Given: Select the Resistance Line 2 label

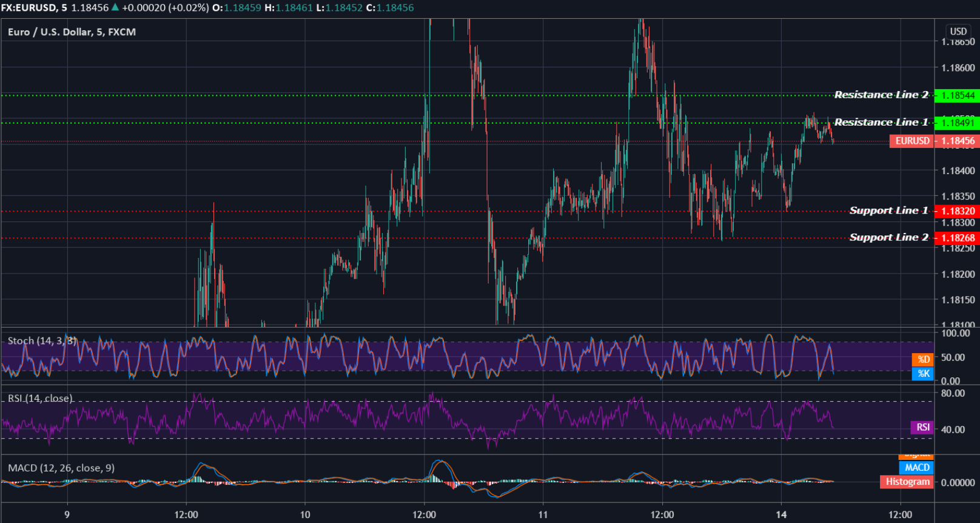Looking at the screenshot, I should coord(881,95).
